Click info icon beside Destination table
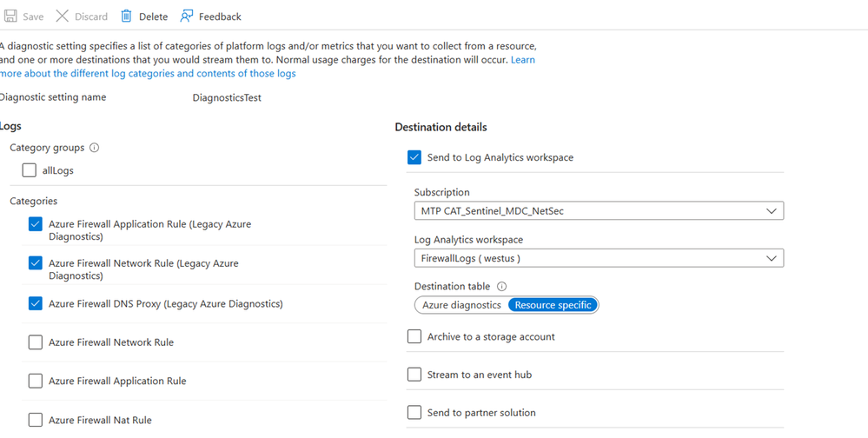This screenshot has width=868, height=438. click(502, 287)
